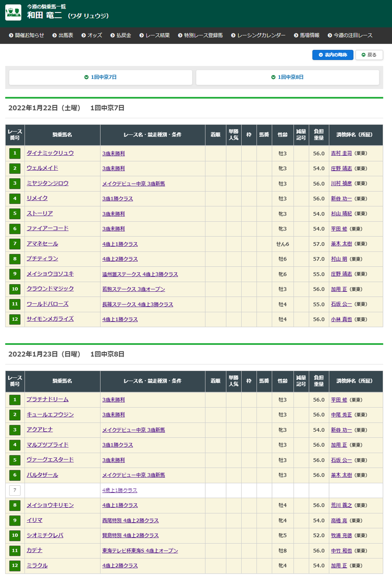Viewport: 392px width, 577px height.
Task: Open the 出馬表 menu item
Action: click(62, 36)
